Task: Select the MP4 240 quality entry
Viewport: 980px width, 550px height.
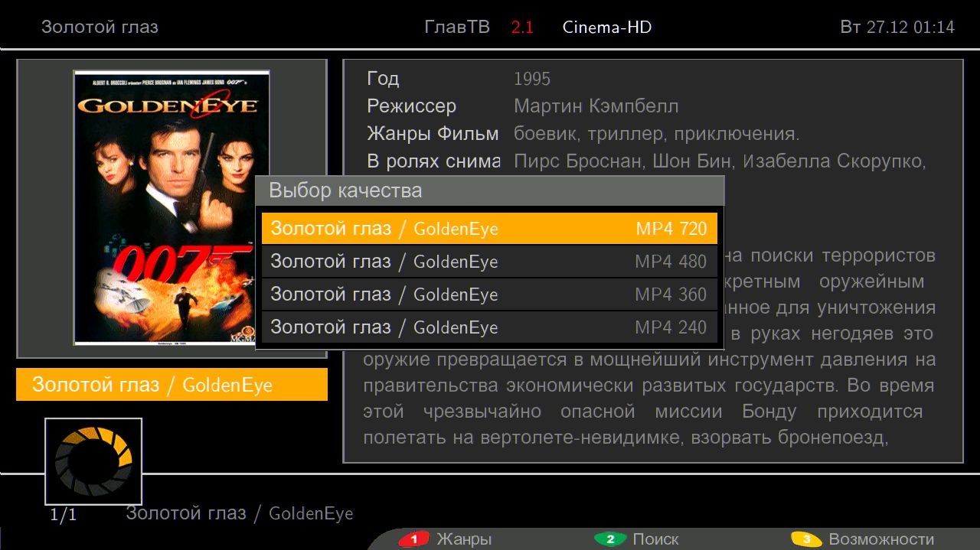Action: click(x=489, y=327)
